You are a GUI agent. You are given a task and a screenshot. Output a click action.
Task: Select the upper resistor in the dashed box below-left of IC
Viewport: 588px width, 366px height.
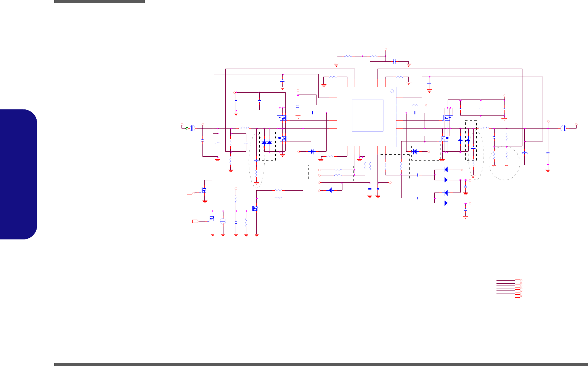point(337,170)
